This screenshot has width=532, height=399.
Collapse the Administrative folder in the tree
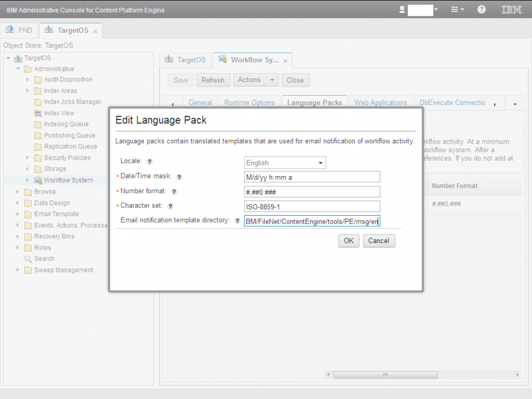pyautogui.click(x=18, y=68)
